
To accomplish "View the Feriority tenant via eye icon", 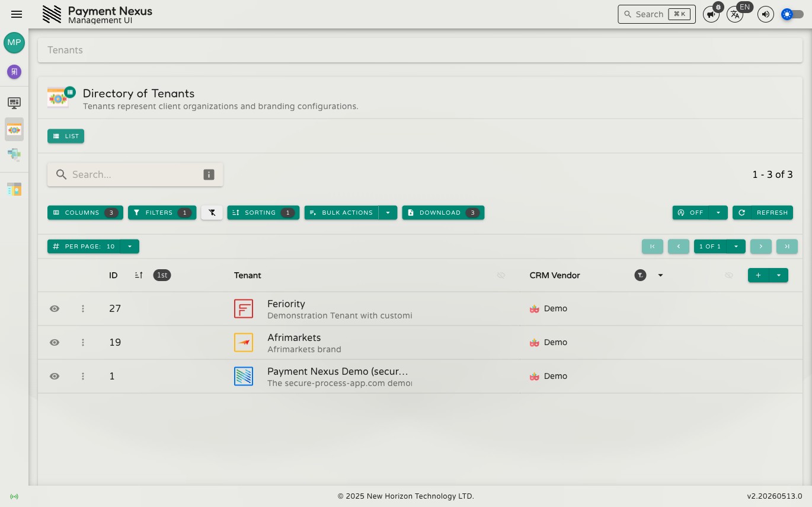I will coord(55,308).
